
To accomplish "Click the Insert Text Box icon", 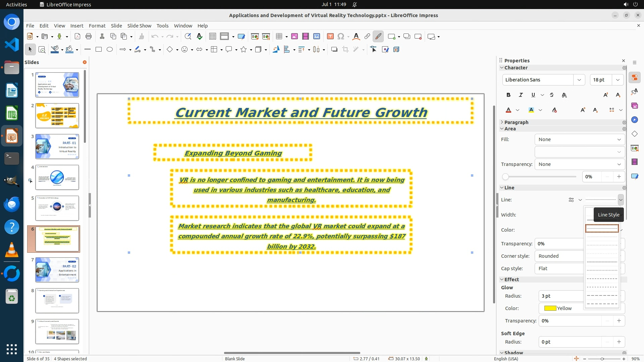I will (330, 36).
